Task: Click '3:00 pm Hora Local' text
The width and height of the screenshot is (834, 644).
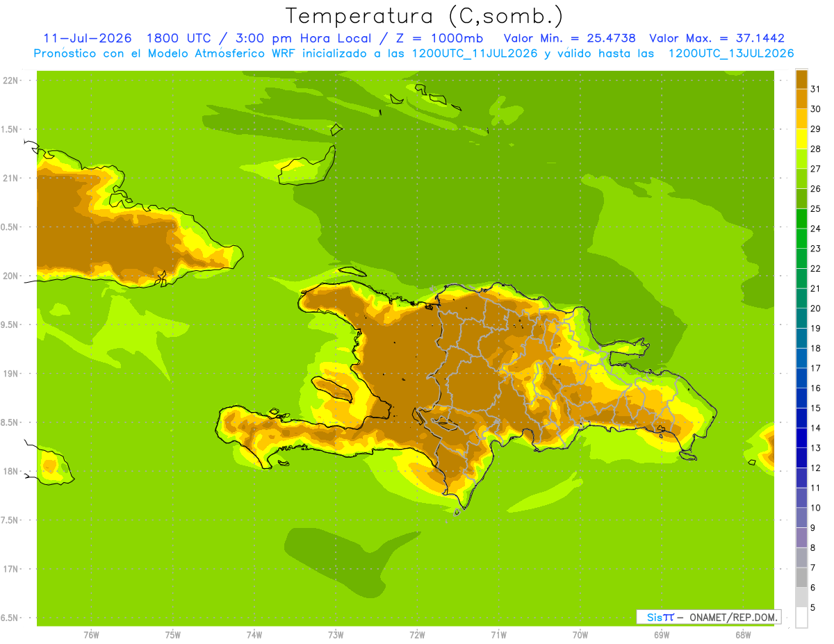Action: [302, 38]
